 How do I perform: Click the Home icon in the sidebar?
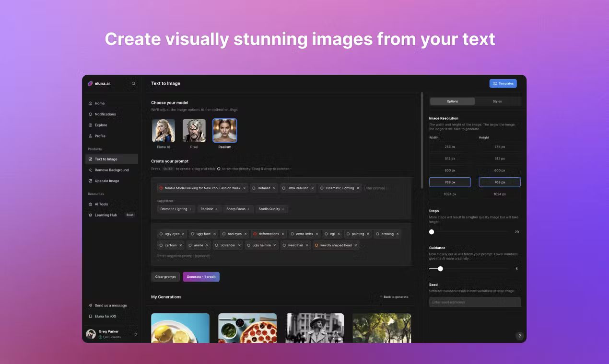point(91,103)
